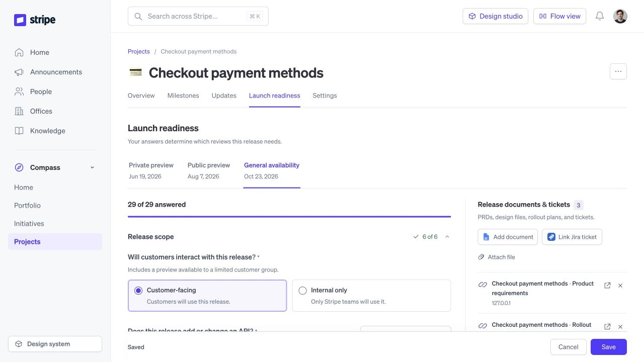Click Attach file

coord(497,257)
